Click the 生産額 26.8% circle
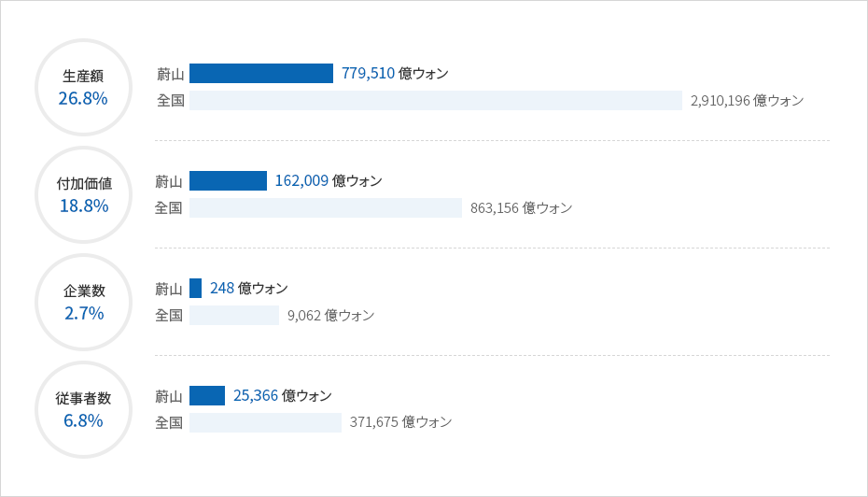868x497 pixels. coord(84,87)
